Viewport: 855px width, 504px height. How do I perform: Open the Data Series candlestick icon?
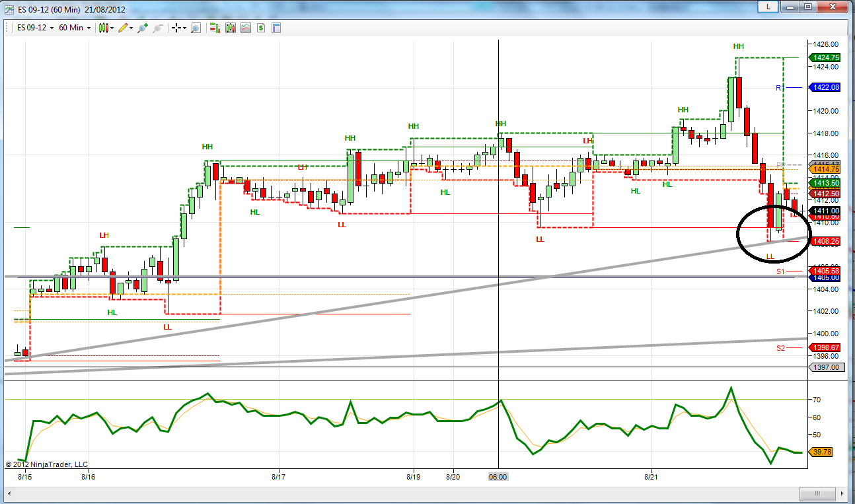click(231, 28)
